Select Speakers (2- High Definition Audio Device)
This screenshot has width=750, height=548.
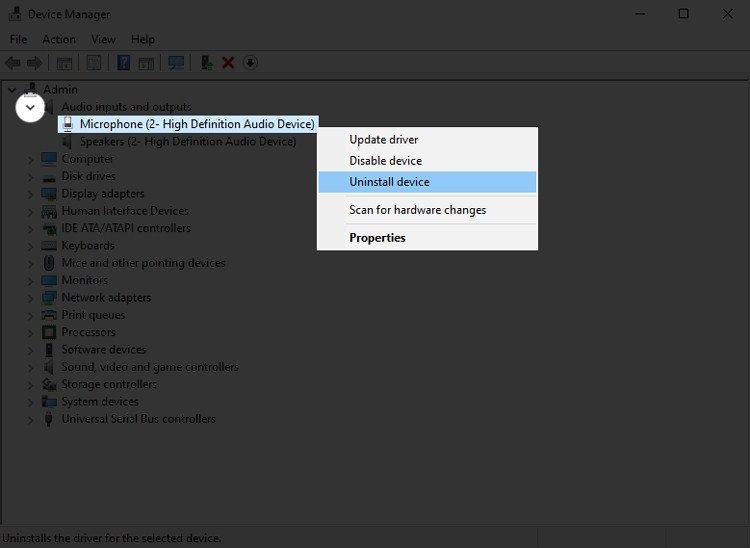click(x=188, y=142)
